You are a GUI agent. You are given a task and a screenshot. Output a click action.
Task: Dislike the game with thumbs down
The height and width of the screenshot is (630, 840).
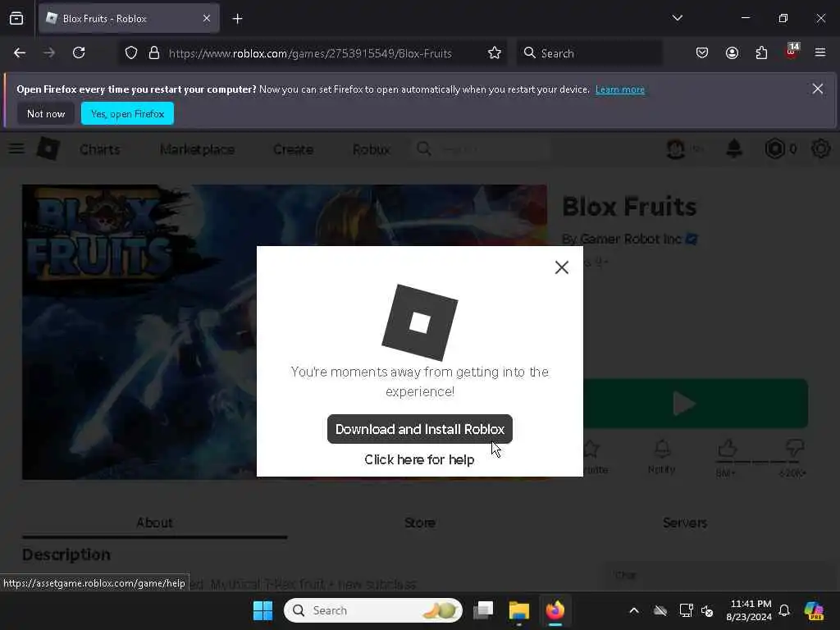click(x=794, y=448)
